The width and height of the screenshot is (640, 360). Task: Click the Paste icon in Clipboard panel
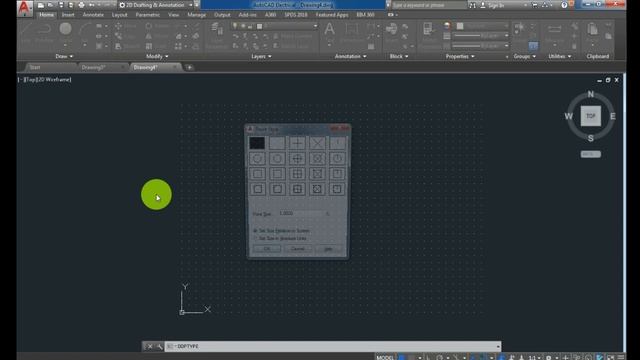(x=592, y=29)
